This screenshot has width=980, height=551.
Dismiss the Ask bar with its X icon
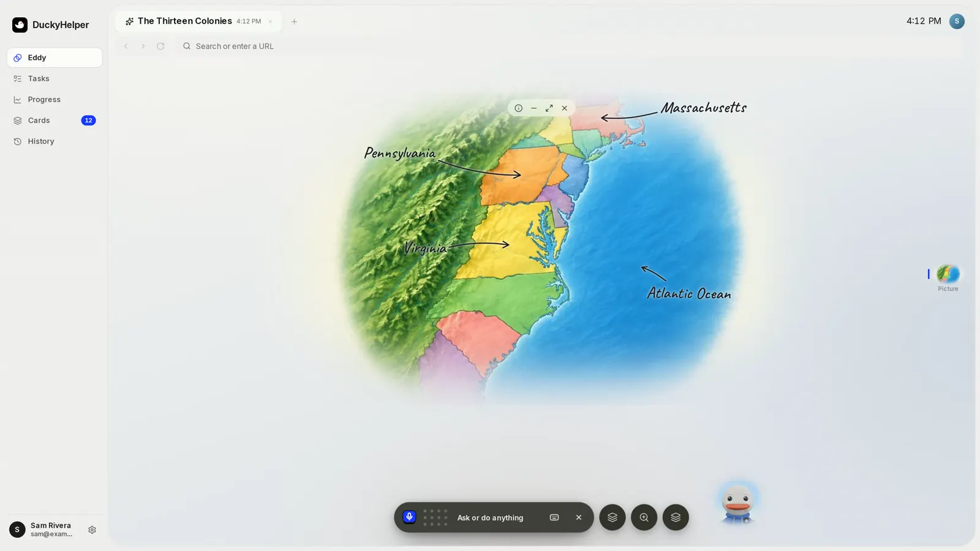pos(579,517)
